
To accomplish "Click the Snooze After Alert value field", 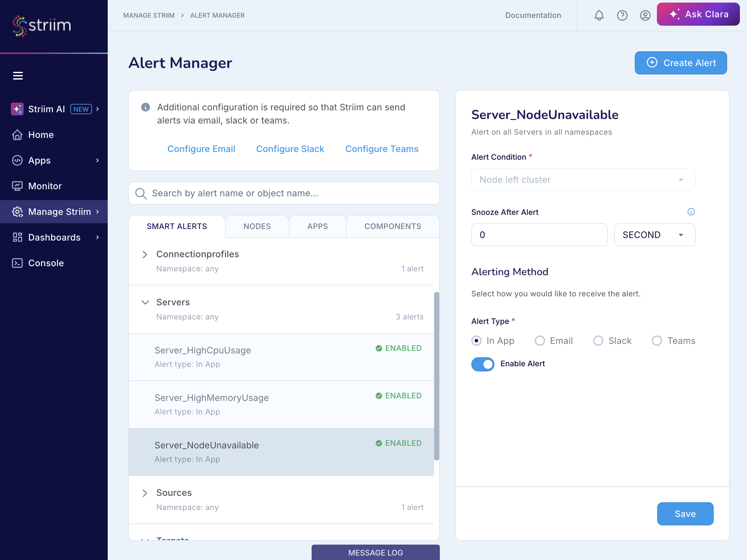I will pyautogui.click(x=539, y=235).
